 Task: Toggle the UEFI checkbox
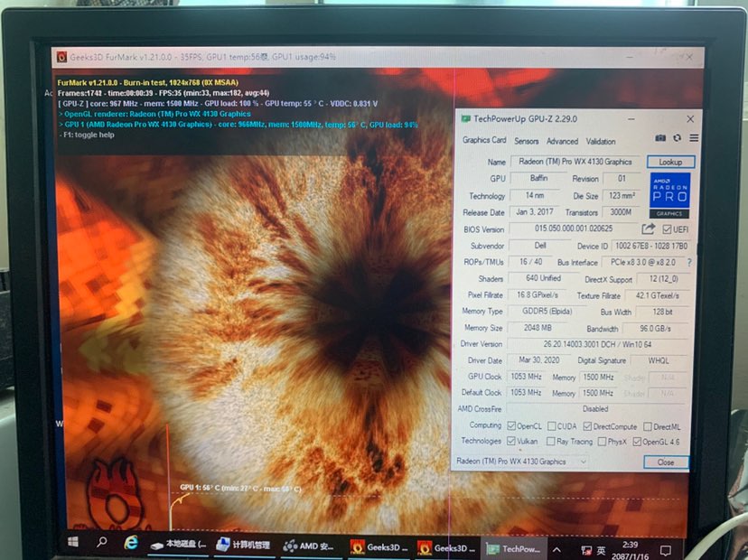[x=667, y=229]
